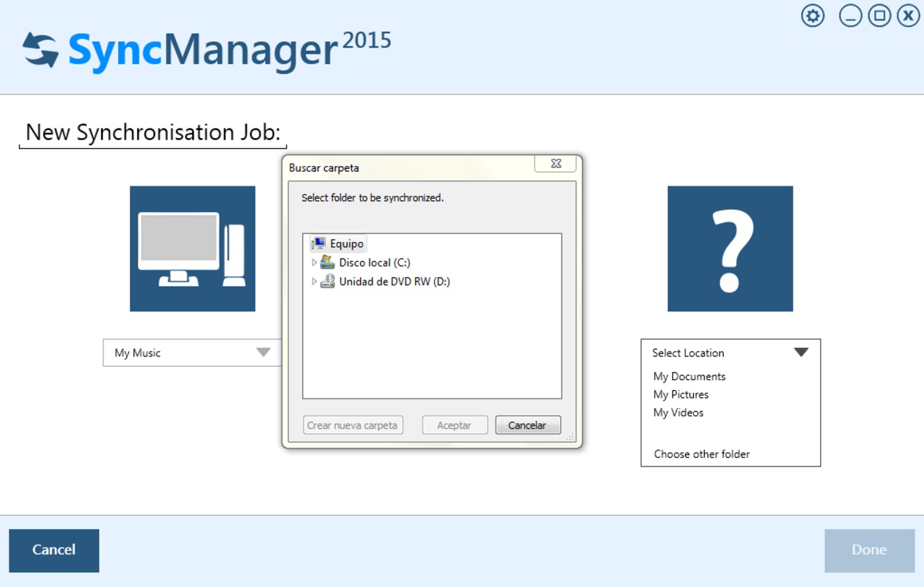Open the settings gear icon

(813, 16)
